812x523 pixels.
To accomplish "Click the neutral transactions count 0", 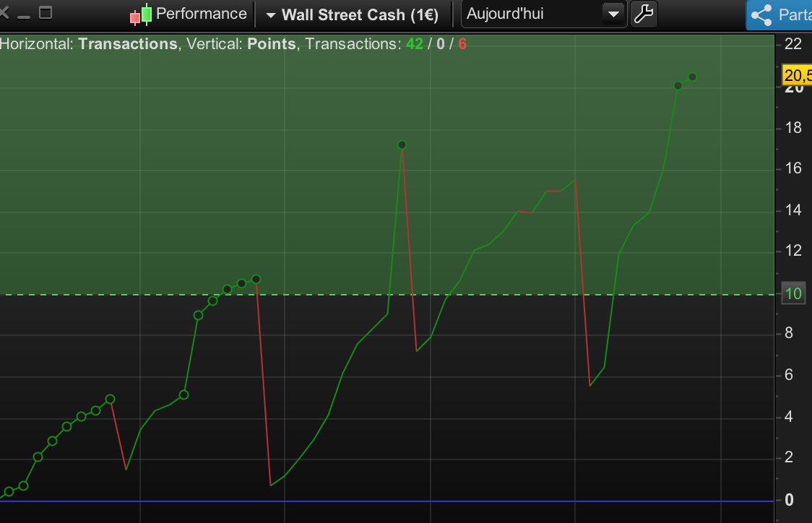I will (440, 44).
